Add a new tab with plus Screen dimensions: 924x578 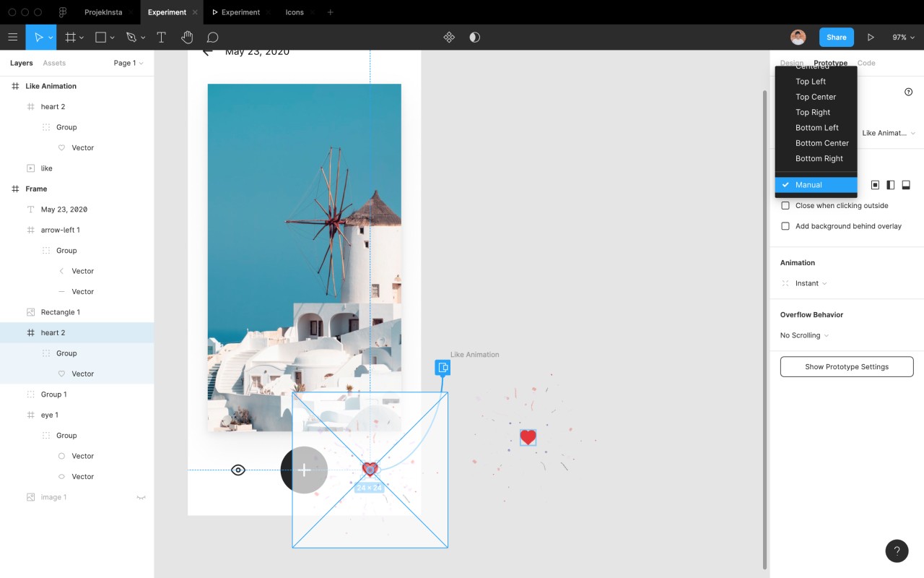330,12
